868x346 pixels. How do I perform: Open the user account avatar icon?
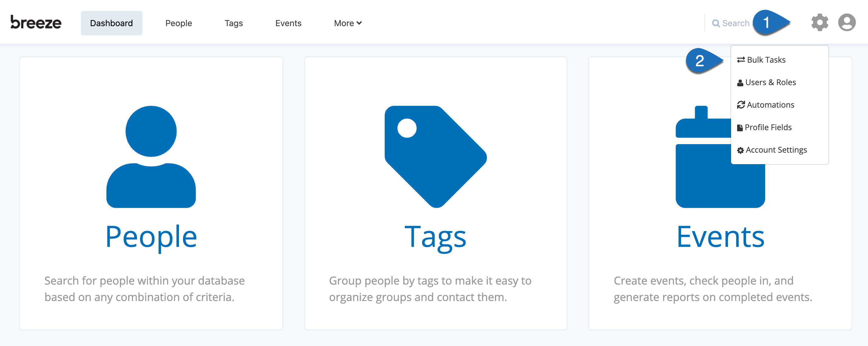click(846, 22)
